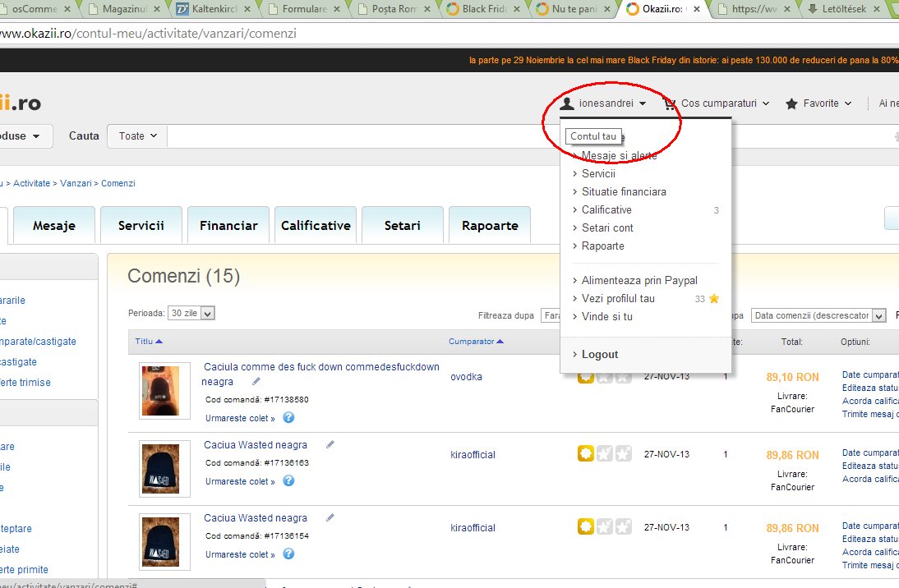Click the black Wasted beanie thumbnail
Image resolution: width=899 pixels, height=588 pixels.
coord(164,469)
